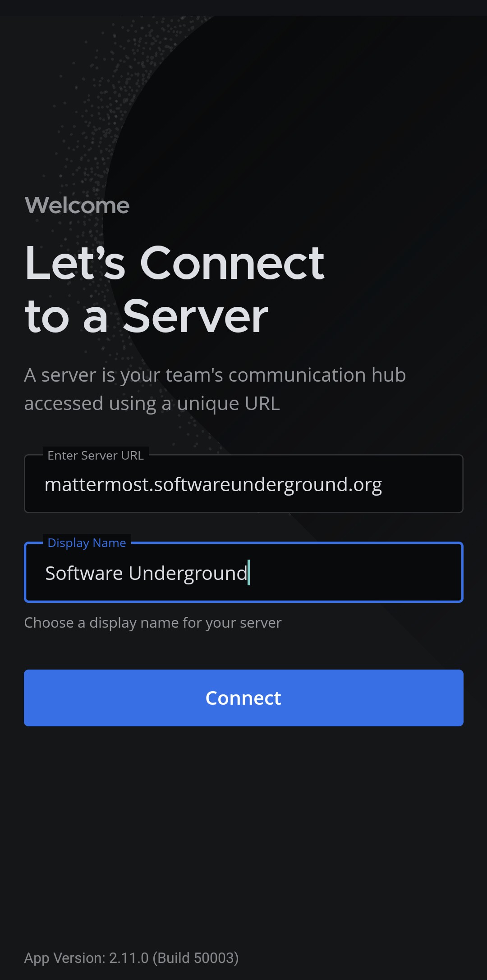Tap the "App Version: 2.11.0" text
The width and height of the screenshot is (487, 980).
(x=86, y=958)
